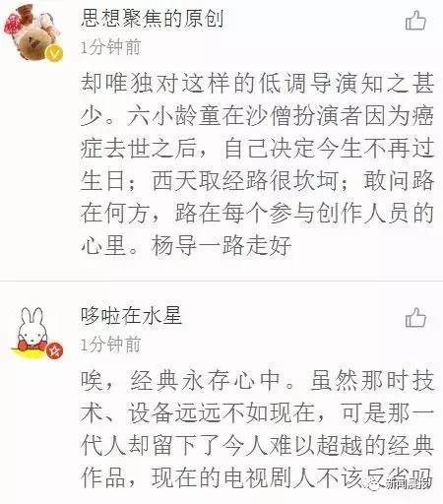443x504 pixels.
Task: Click the red star badge on rabbit avatar
Action: (x=54, y=351)
